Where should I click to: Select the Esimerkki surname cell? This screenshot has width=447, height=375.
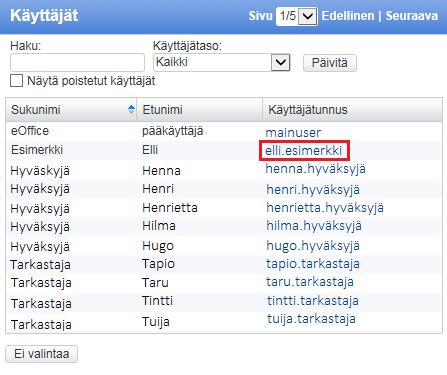tap(37, 150)
